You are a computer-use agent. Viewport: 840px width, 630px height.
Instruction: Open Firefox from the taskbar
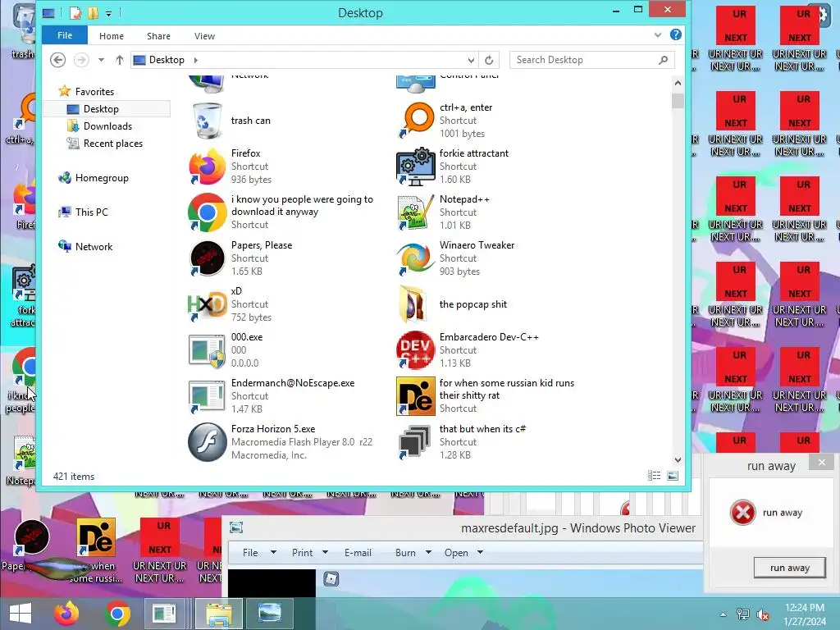point(66,613)
